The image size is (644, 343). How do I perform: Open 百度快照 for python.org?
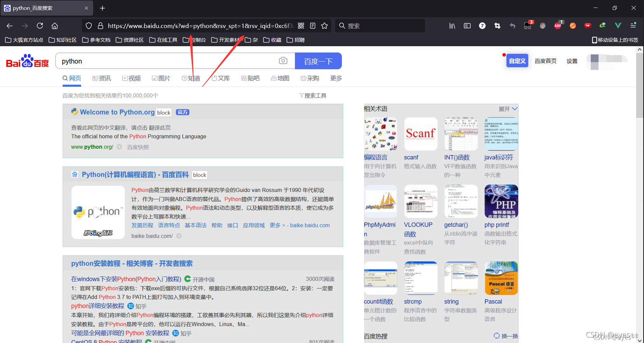[x=138, y=147]
